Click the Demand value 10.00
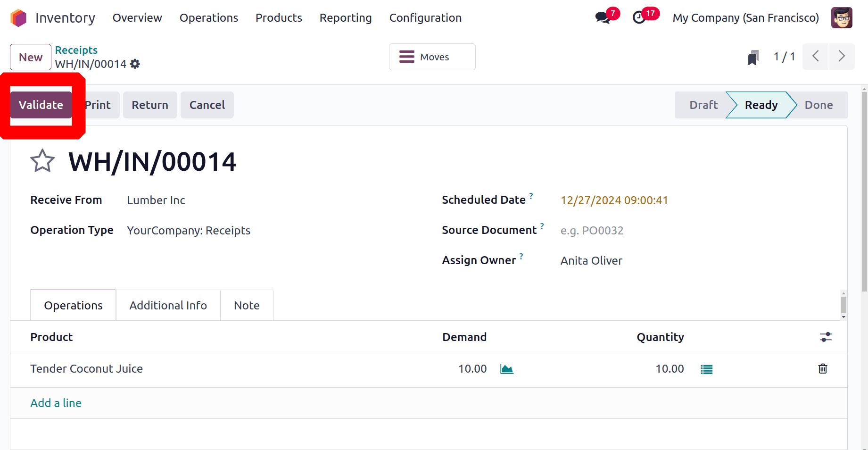 [x=472, y=368]
